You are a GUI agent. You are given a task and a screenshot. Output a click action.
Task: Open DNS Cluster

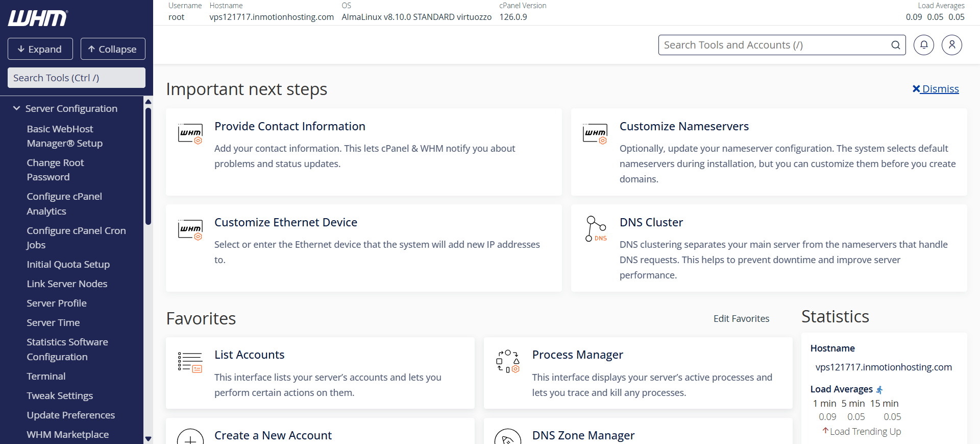pyautogui.click(x=651, y=222)
